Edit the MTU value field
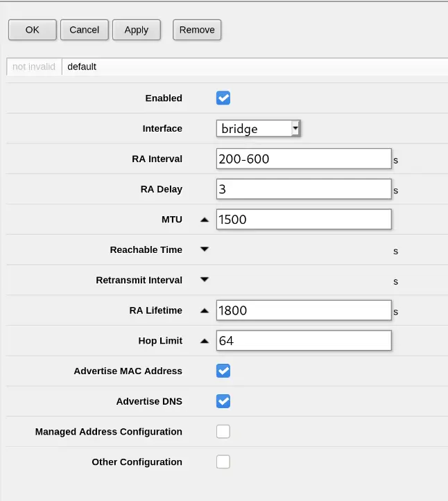The width and height of the screenshot is (448, 501). (304, 219)
